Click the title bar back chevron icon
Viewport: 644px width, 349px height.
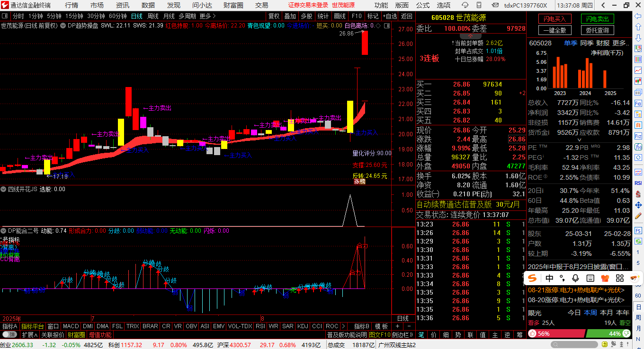603,5
